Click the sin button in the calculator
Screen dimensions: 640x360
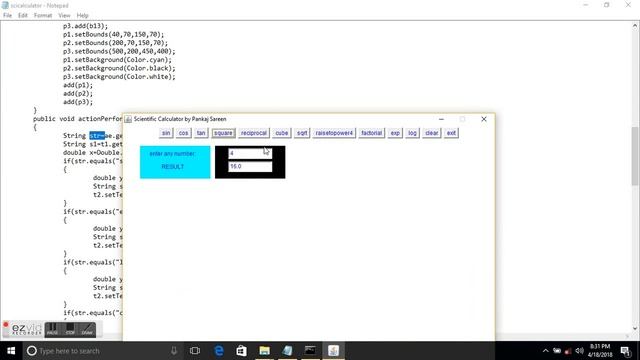coord(166,133)
